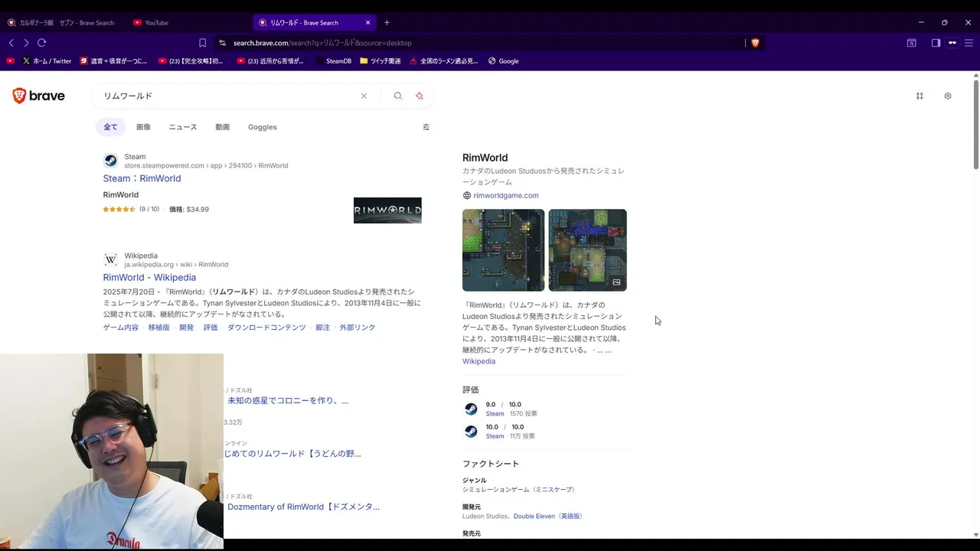Click the Steam favicon in first result
Screen dimensions: 980x551
[111, 161]
